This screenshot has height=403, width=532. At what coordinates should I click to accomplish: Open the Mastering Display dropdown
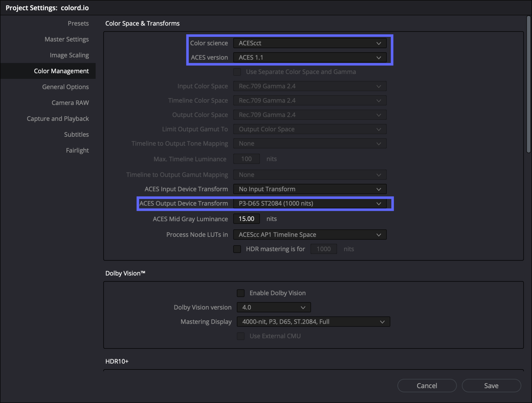coord(313,322)
